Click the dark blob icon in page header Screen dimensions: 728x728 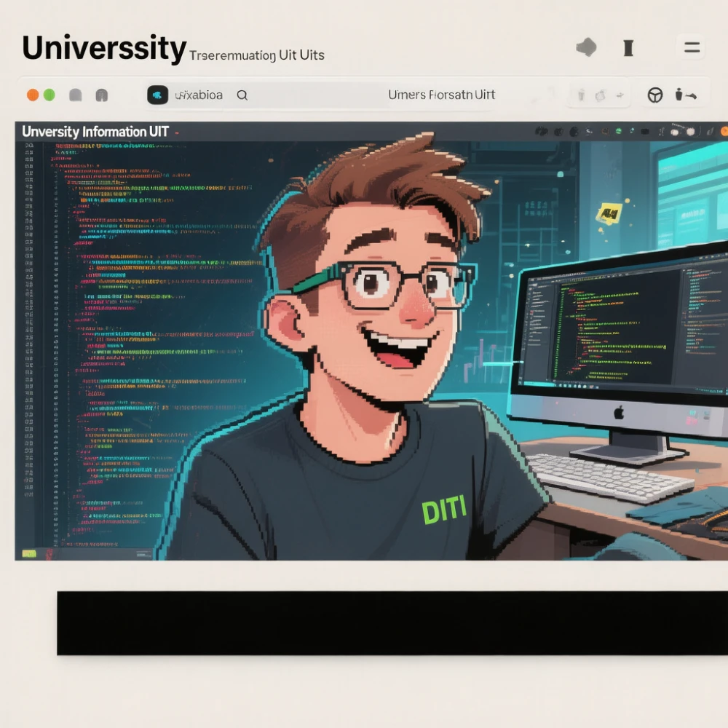tap(586, 48)
